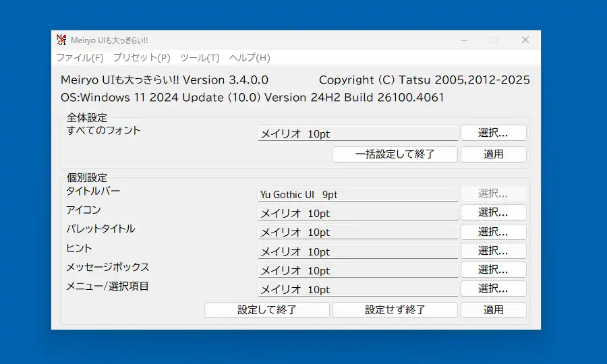Click 設定して終了 button

tap(267, 310)
